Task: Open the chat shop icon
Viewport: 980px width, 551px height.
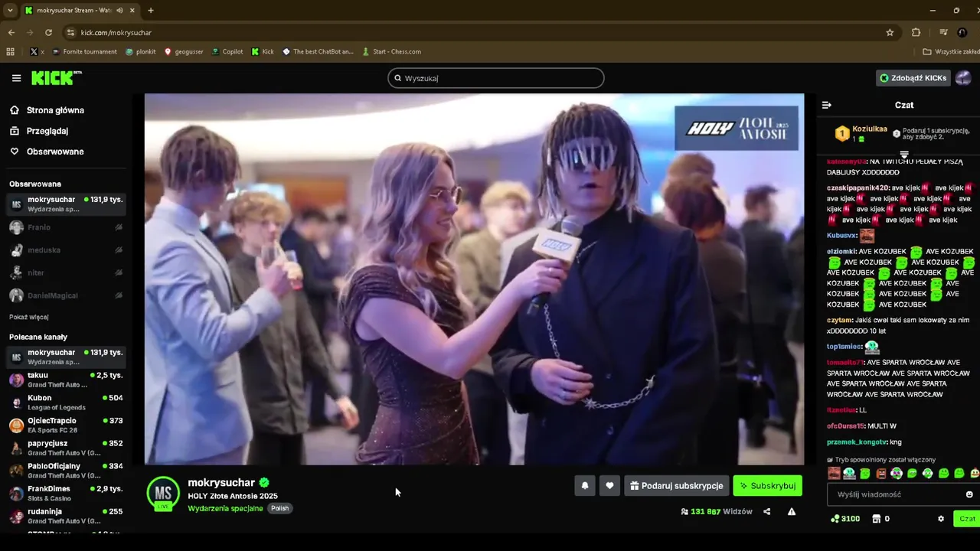Action: point(876,519)
